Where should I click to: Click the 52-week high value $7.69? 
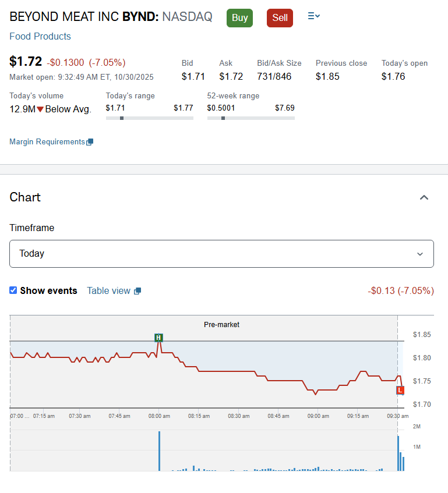pyautogui.click(x=285, y=108)
